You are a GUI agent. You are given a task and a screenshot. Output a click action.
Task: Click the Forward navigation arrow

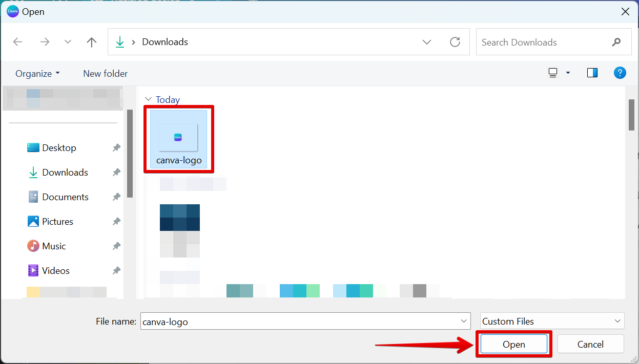pos(45,42)
